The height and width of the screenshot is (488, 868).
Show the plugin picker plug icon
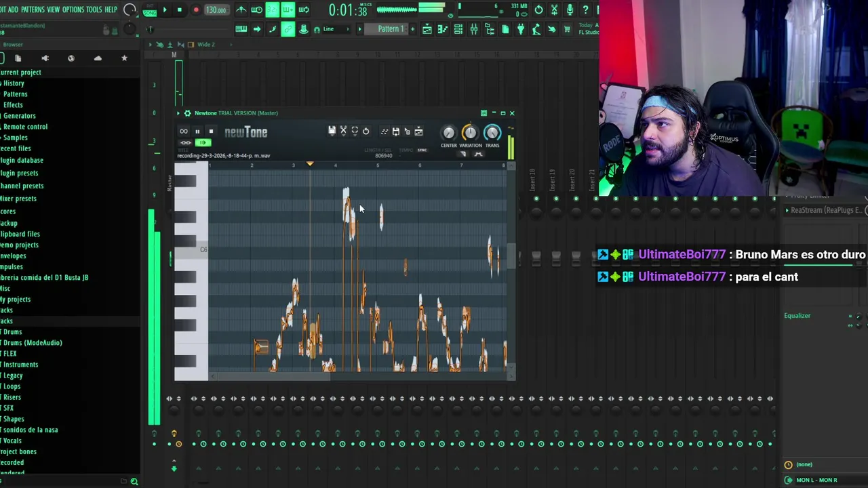point(521,29)
